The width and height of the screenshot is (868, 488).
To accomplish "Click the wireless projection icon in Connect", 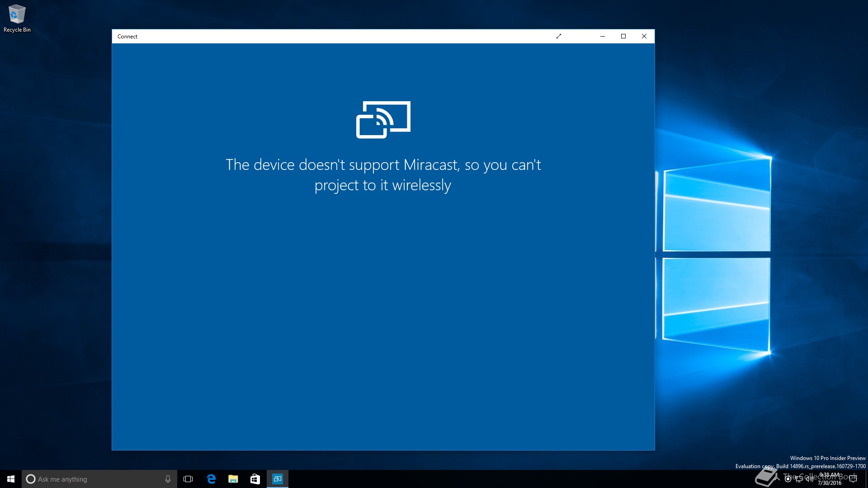I will 383,120.
